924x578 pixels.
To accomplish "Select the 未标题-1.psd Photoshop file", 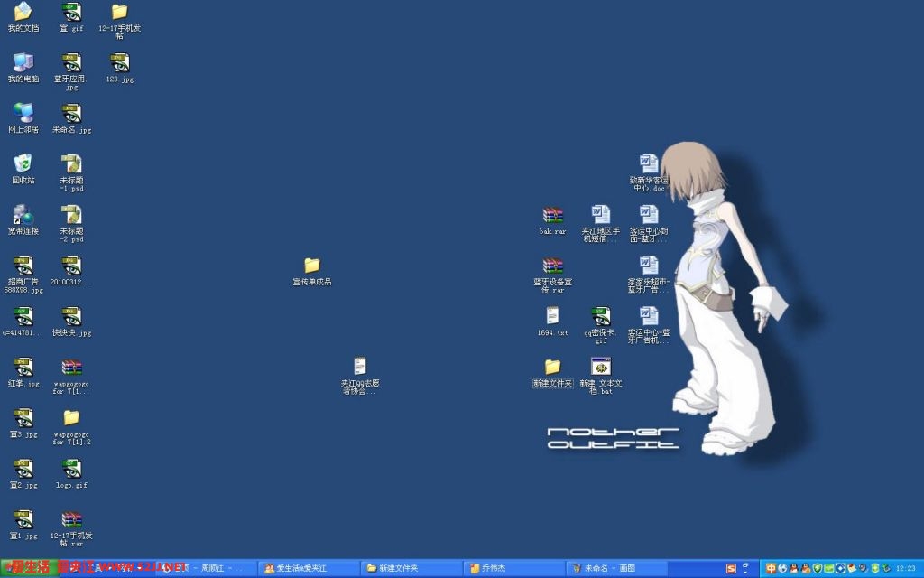I will [71, 172].
